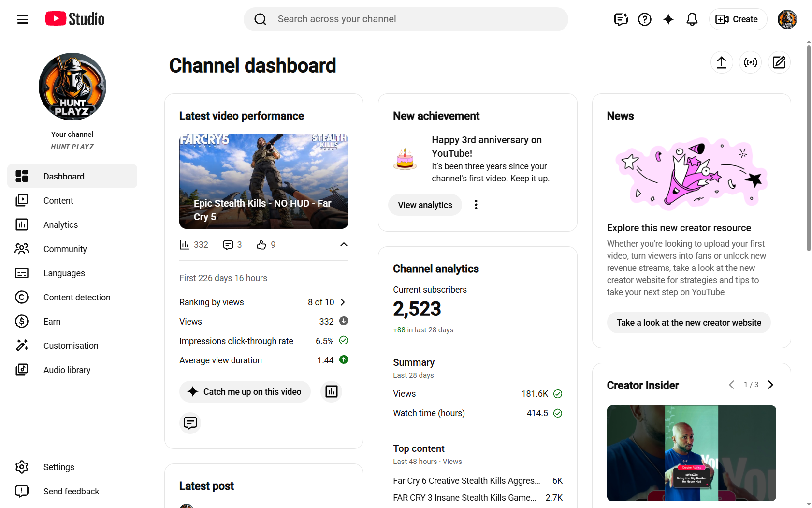The width and height of the screenshot is (812, 508).
Task: Go to next Creator Insider slide
Action: tap(771, 385)
